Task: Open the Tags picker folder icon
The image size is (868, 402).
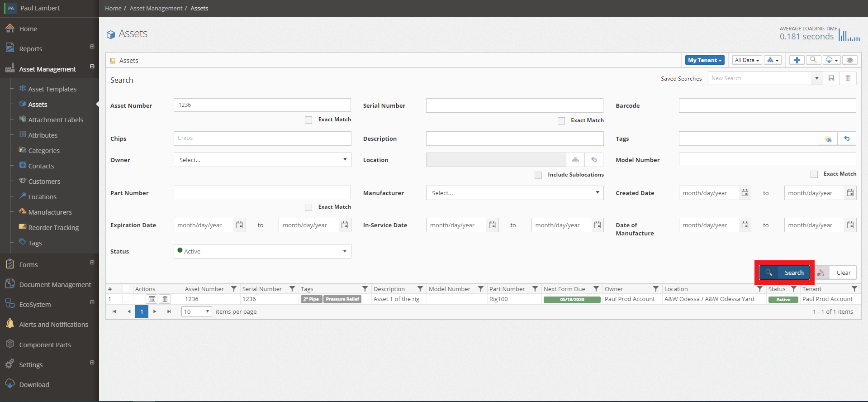Action: [828, 139]
